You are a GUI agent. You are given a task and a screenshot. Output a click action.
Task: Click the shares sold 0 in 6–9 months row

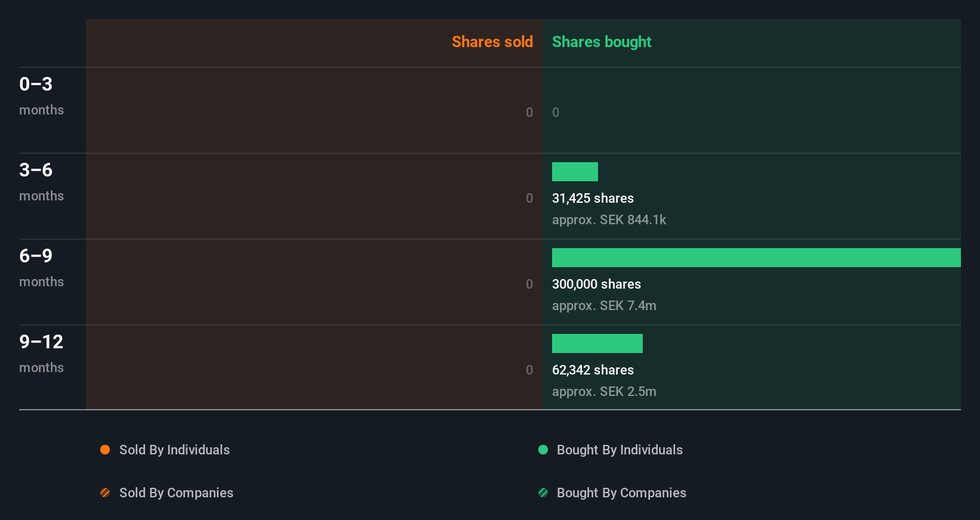(529, 284)
